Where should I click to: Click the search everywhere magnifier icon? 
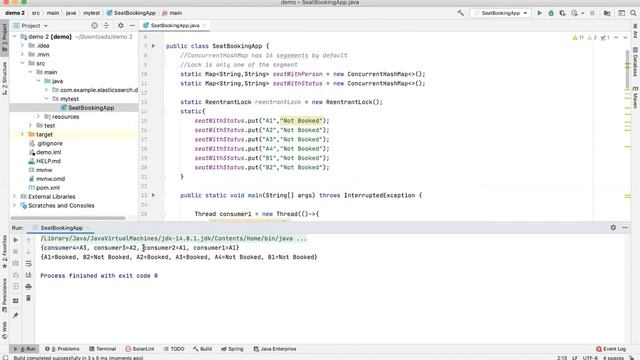pyautogui.click(x=633, y=13)
